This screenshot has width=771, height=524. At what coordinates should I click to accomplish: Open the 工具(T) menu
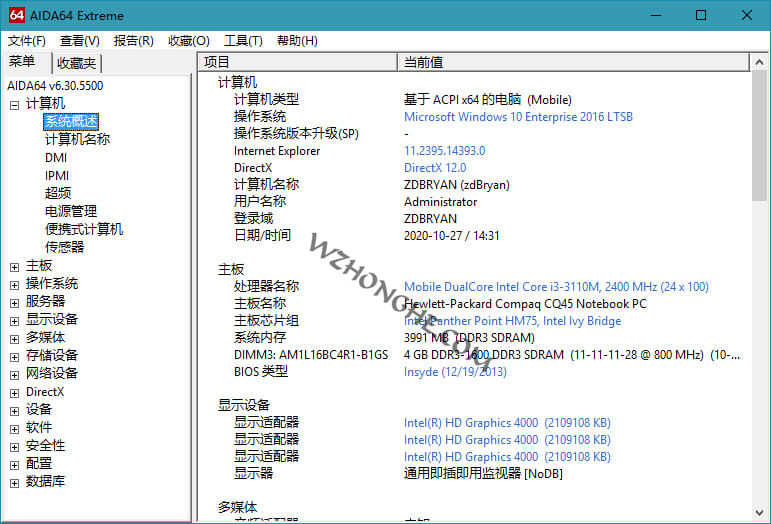point(243,41)
